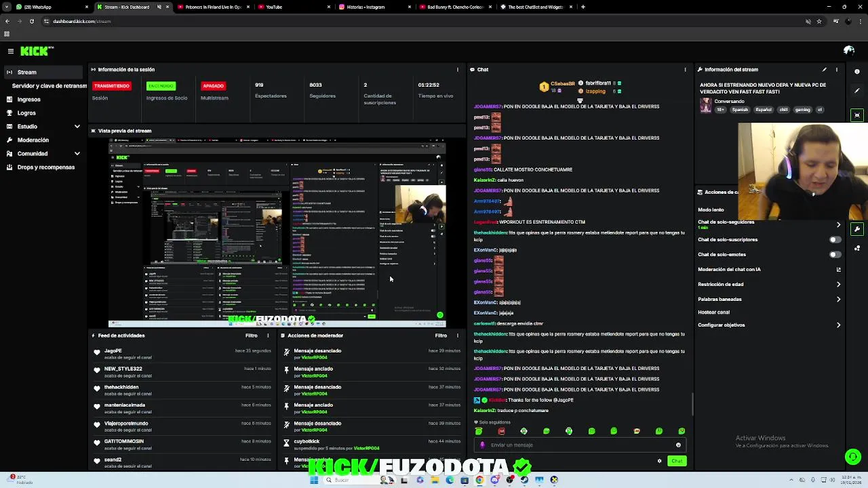Image resolution: width=868 pixels, height=488 pixels.
Task: Open the Moderación sidebar item
Action: (x=42, y=140)
